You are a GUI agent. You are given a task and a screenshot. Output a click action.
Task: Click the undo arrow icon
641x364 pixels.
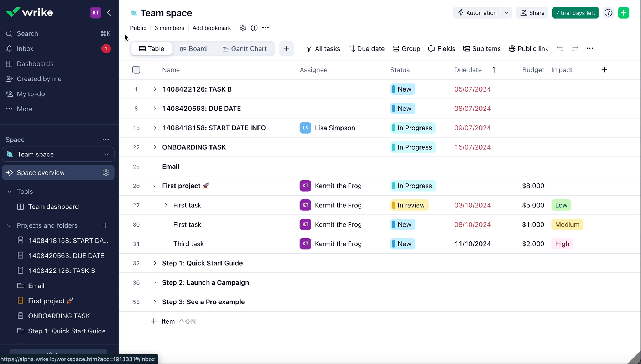pyautogui.click(x=560, y=48)
